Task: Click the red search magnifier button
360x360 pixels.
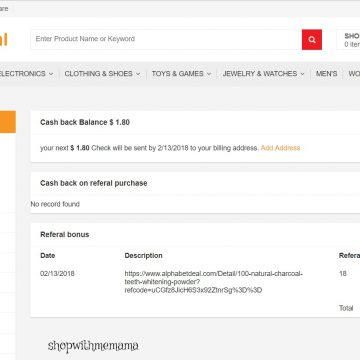Action: pos(312,40)
